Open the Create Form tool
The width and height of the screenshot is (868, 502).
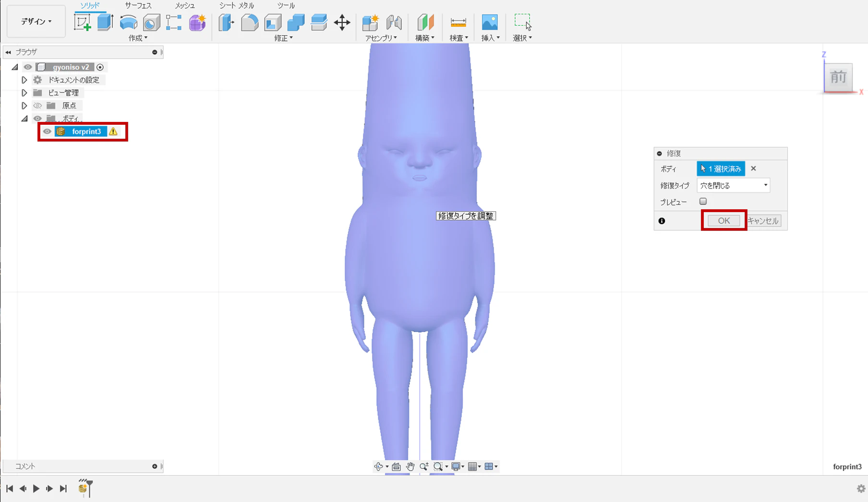click(x=197, y=23)
